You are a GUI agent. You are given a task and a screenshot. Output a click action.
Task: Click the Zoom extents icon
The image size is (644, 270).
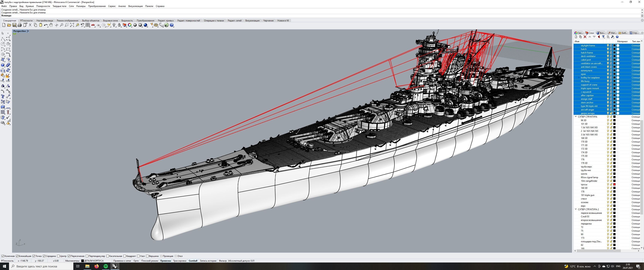[x=72, y=25]
